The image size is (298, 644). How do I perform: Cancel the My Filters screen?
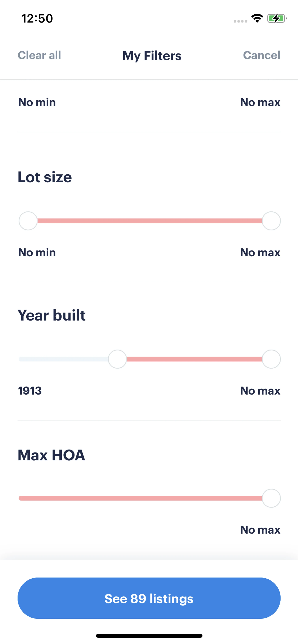[x=261, y=55]
